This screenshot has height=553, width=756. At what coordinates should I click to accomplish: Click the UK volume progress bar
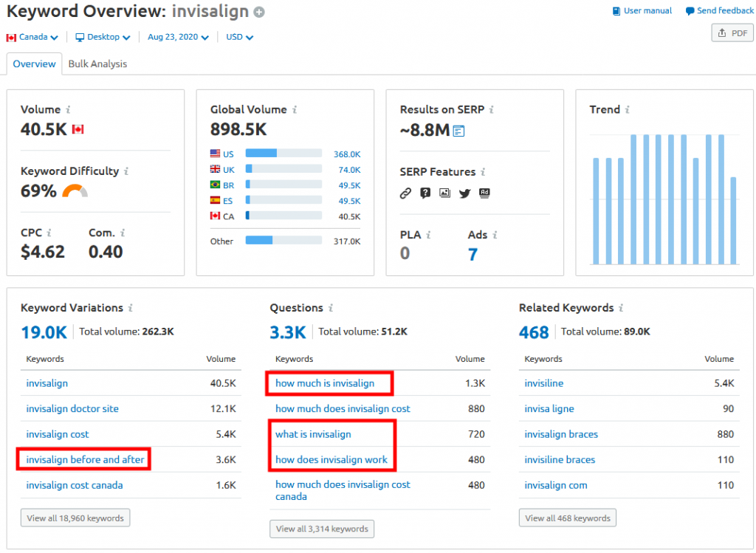[x=283, y=169]
